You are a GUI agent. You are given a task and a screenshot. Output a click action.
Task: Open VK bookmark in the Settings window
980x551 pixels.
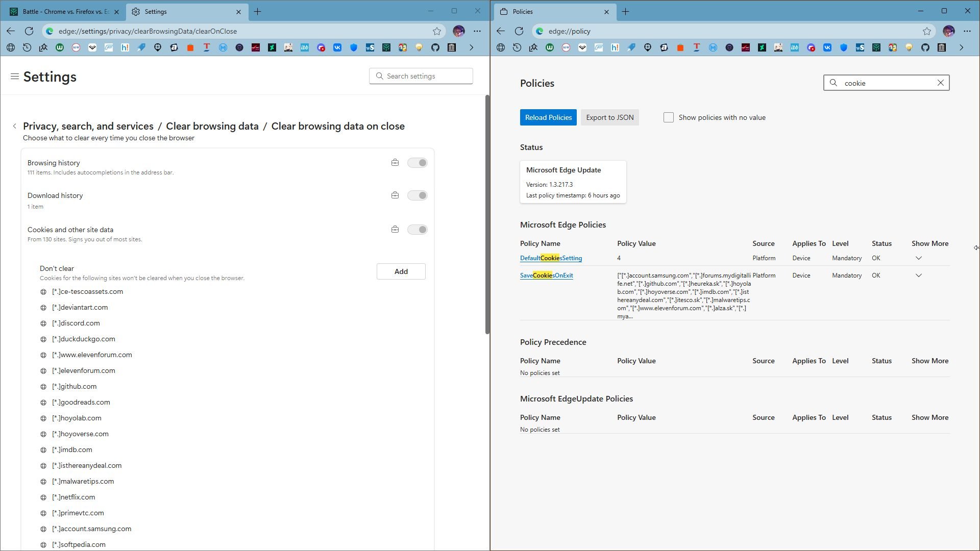[x=337, y=47]
